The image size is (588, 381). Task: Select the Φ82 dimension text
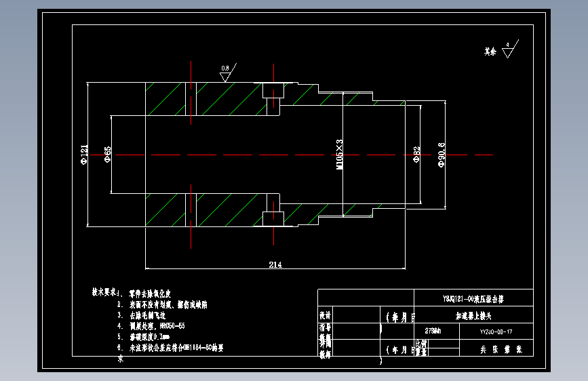[x=416, y=154]
